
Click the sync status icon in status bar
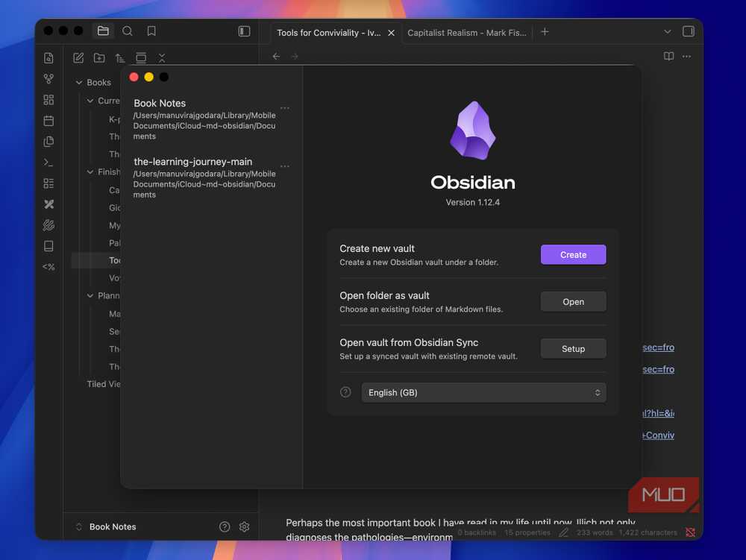coord(690,532)
